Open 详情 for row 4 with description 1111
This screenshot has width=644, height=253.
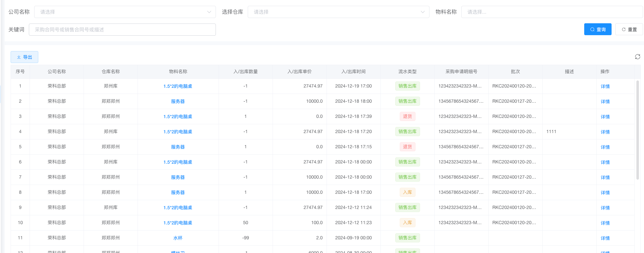pyautogui.click(x=605, y=132)
